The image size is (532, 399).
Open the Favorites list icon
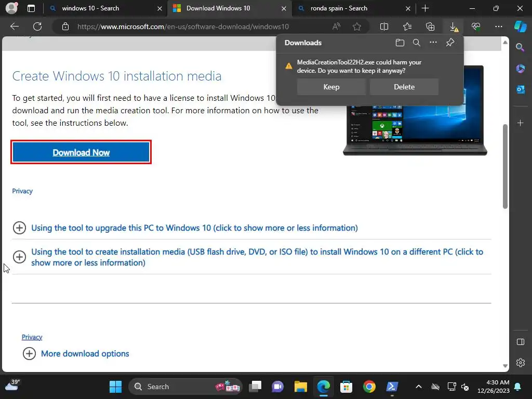click(x=407, y=26)
